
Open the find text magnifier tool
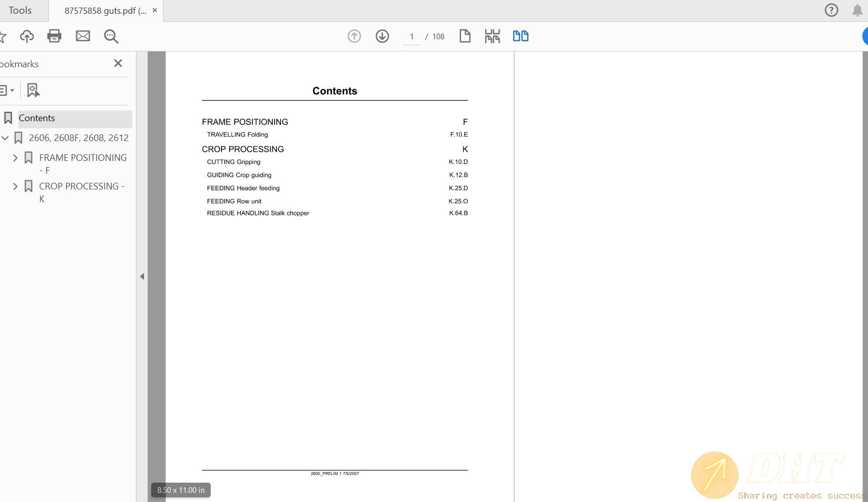tap(111, 36)
